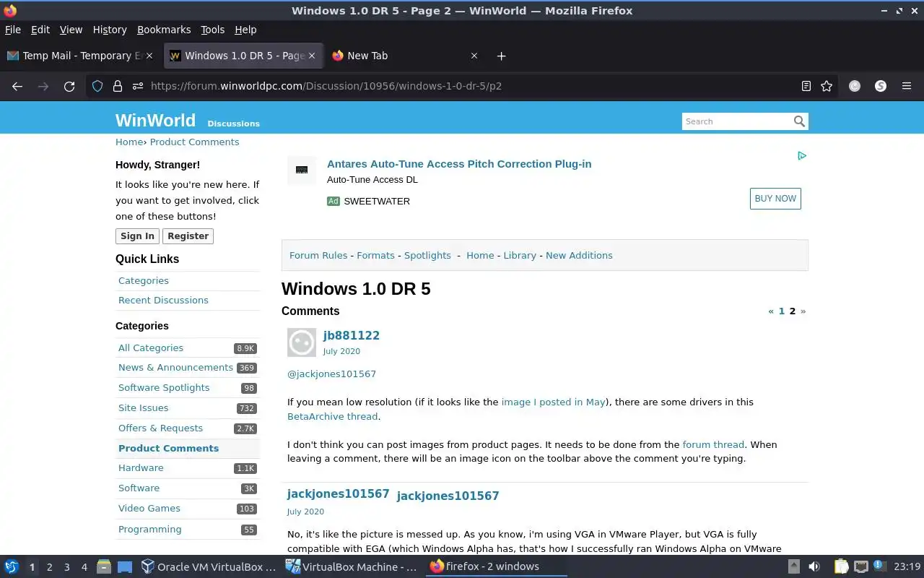Click the network icon in system tray
Image resolution: width=924 pixels, height=578 pixels.
[861, 566]
